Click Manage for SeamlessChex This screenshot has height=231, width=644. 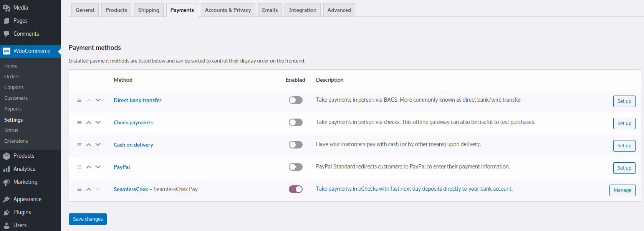coord(622,190)
